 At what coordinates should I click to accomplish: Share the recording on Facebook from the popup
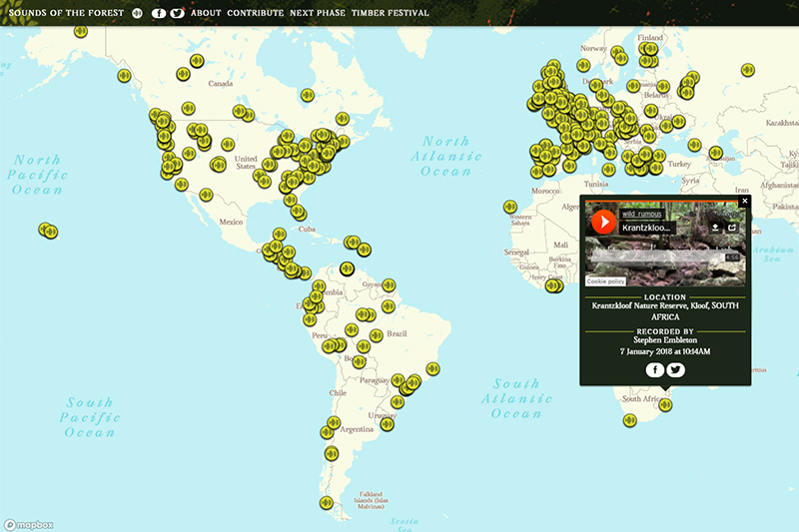coord(655,369)
